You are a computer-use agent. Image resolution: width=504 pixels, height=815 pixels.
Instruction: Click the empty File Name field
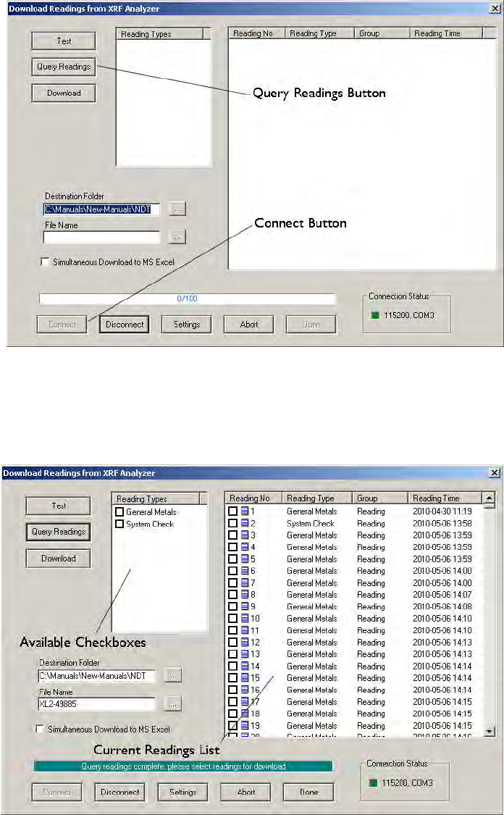(x=101, y=238)
